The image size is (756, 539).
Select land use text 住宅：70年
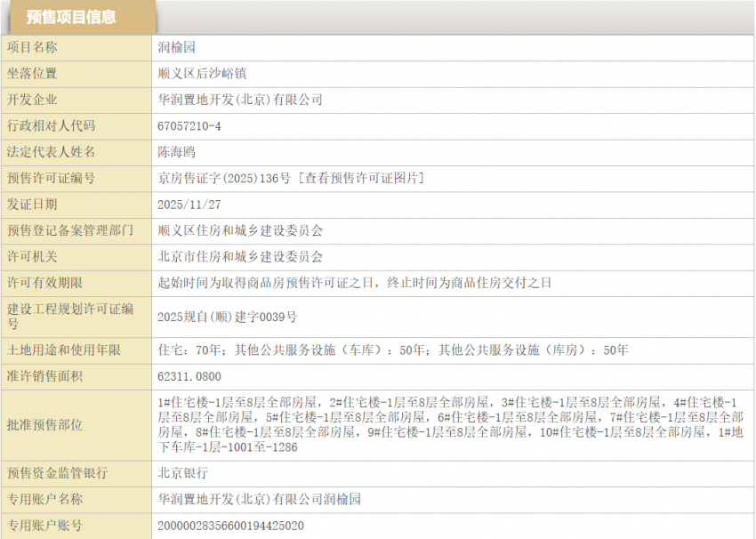pos(189,350)
